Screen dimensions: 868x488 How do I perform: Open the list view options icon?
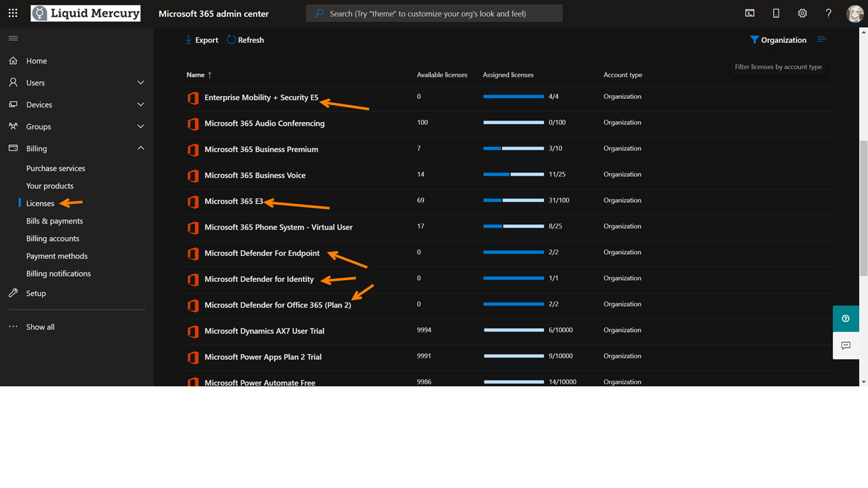[821, 39]
